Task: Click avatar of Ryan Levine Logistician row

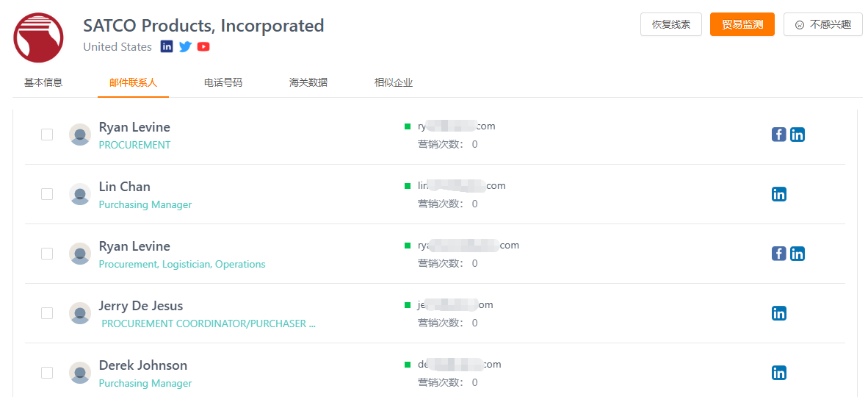Action: click(x=80, y=254)
